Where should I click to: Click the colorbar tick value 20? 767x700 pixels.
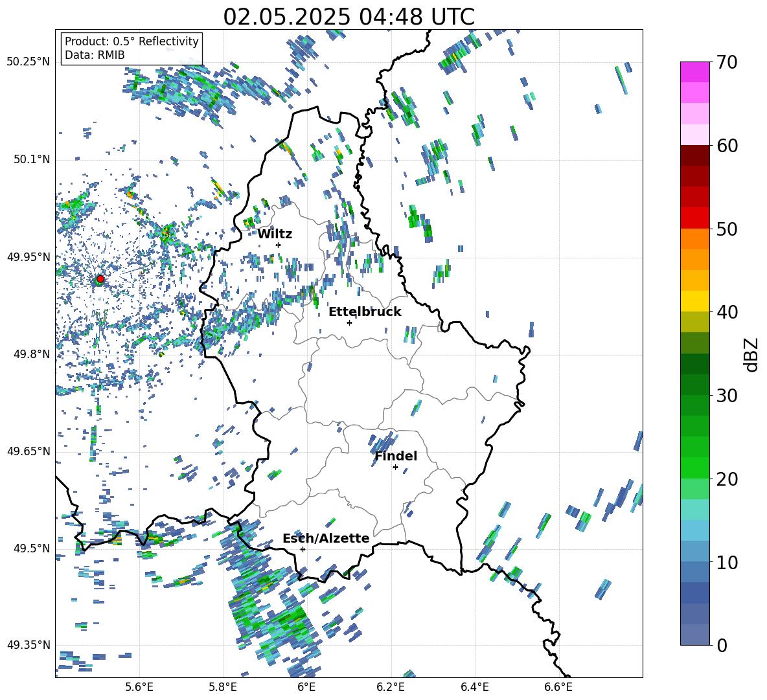coord(727,479)
